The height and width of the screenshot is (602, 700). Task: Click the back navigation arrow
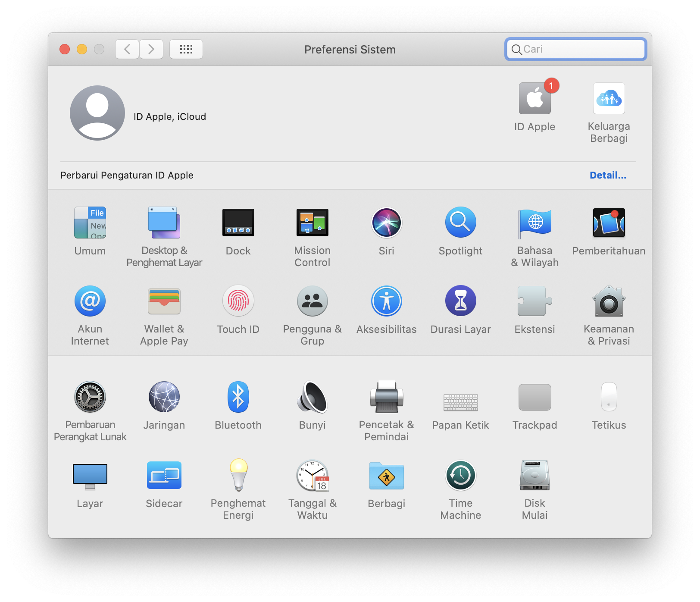(127, 49)
